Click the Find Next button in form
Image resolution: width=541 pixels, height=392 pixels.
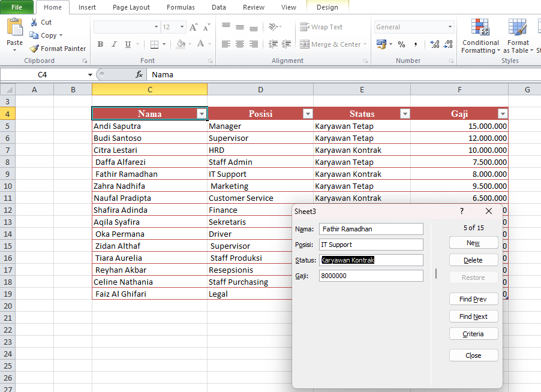(x=473, y=316)
